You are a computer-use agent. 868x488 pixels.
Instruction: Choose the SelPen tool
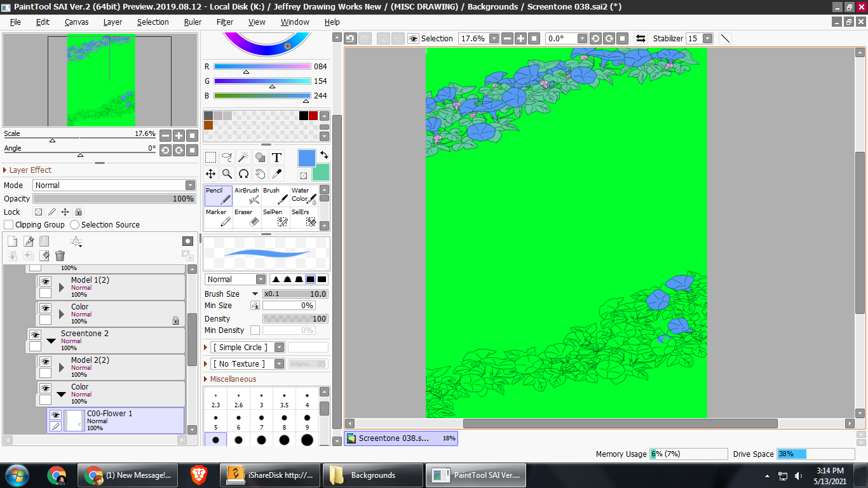276,217
